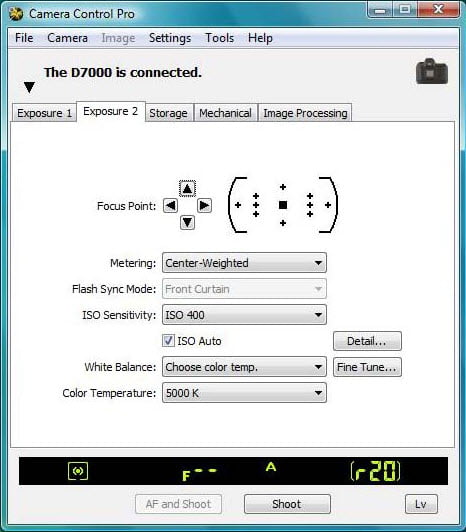Click the disabled Flash Sync Mode dropdown

[x=244, y=289]
